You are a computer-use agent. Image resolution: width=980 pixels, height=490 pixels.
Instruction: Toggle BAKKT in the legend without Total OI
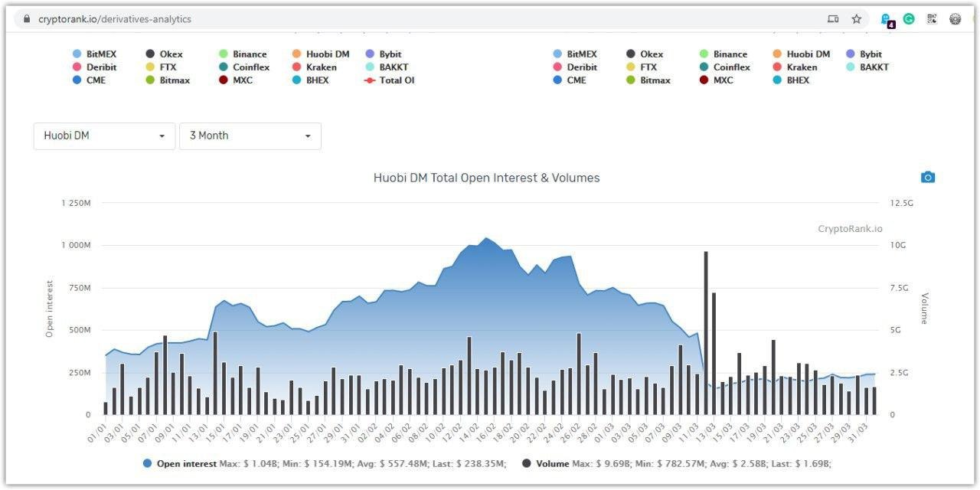tap(868, 67)
